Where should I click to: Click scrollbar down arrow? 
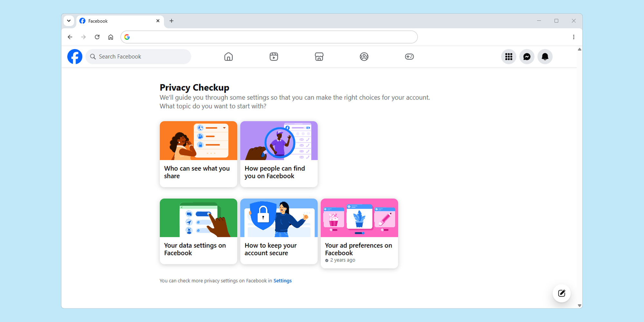point(579,306)
